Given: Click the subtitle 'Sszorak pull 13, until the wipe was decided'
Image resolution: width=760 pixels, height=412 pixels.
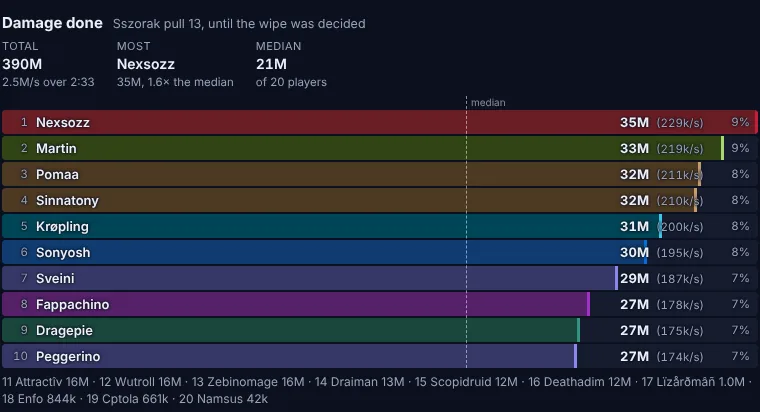Looking at the screenshot, I should (x=239, y=24).
